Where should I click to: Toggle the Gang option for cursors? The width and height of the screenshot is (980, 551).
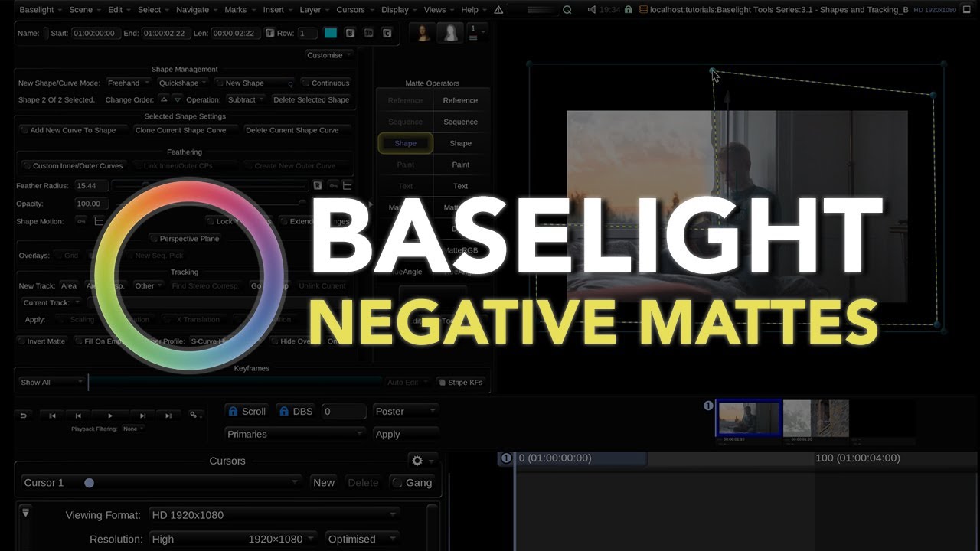click(412, 482)
